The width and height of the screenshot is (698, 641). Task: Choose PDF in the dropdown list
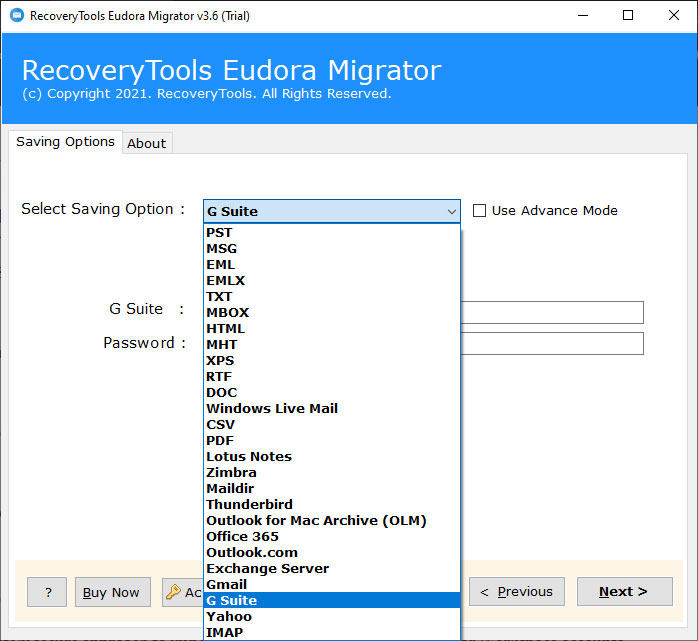point(332,441)
